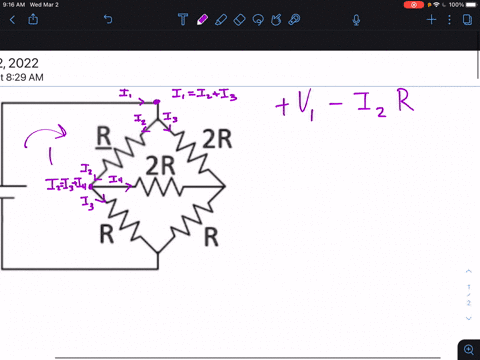Start audio recording with microphone
This screenshot has width=480, height=360.
[356, 20]
